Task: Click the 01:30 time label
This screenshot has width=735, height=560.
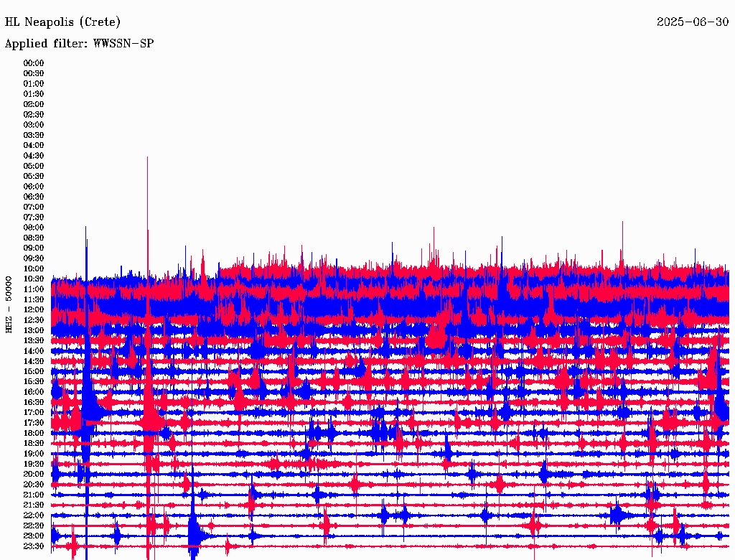Action: [x=34, y=94]
